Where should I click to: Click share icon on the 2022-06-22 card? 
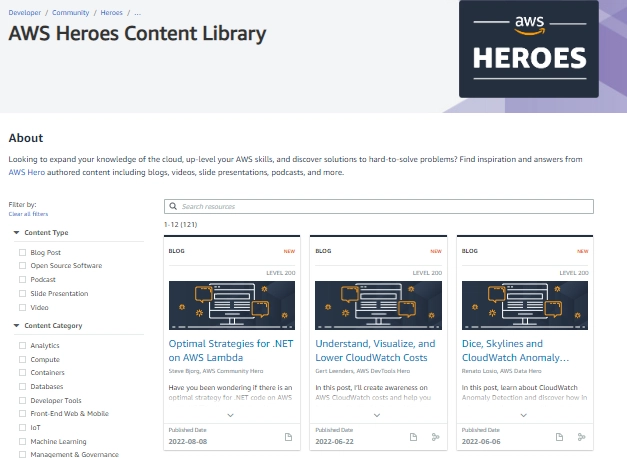tap(435, 437)
